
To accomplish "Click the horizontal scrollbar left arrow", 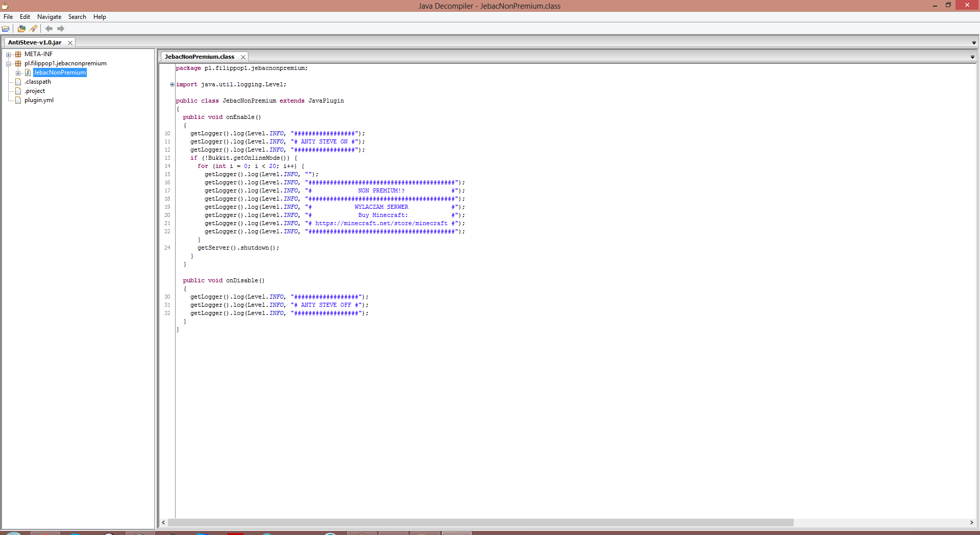I will tap(163, 523).
